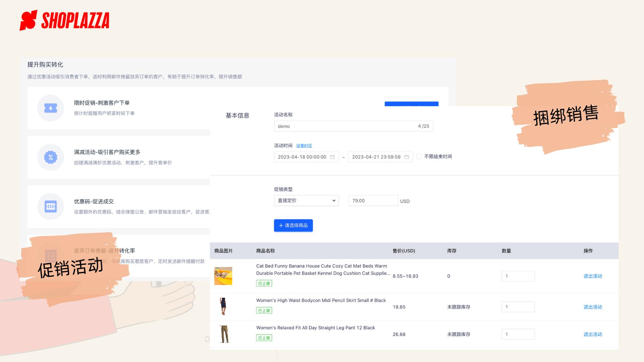The width and height of the screenshot is (644, 362).
Task: Click the plus icon on 请选择商品 button
Action: pyautogui.click(x=281, y=225)
